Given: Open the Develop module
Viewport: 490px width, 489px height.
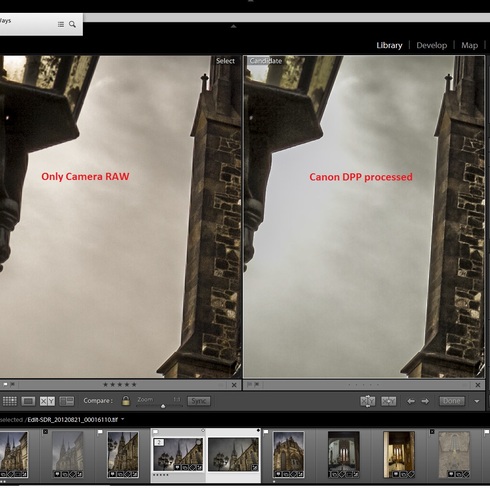Looking at the screenshot, I should (x=431, y=45).
